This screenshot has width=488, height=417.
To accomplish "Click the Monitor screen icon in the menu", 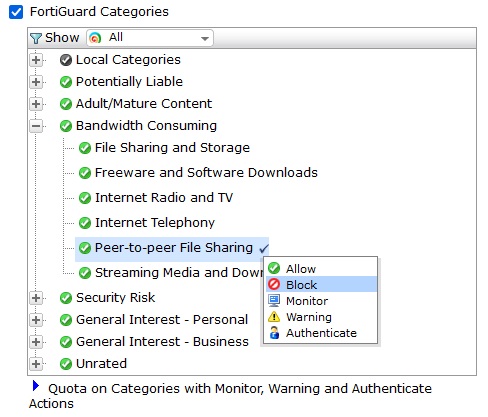I will [274, 301].
